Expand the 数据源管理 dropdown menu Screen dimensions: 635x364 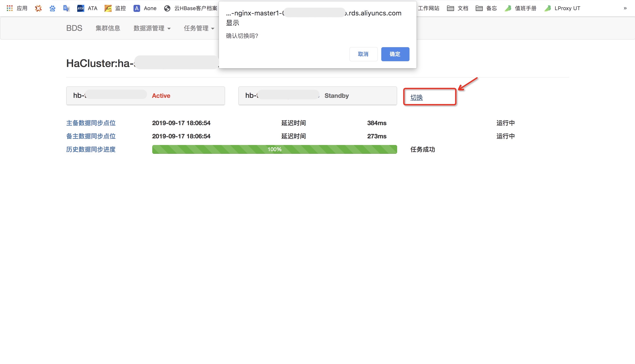click(x=152, y=28)
